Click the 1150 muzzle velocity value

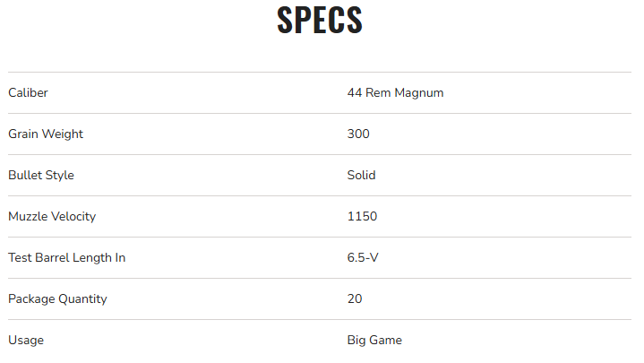coord(362,216)
